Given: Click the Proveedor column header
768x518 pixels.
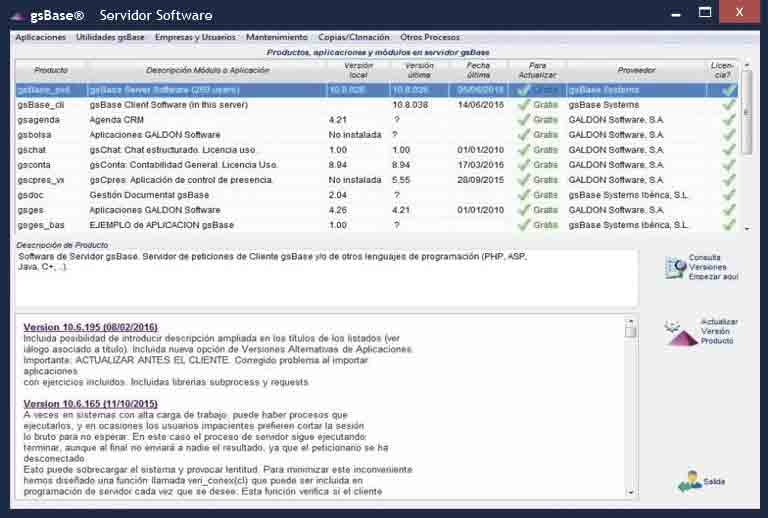Looking at the screenshot, I should [x=636, y=71].
